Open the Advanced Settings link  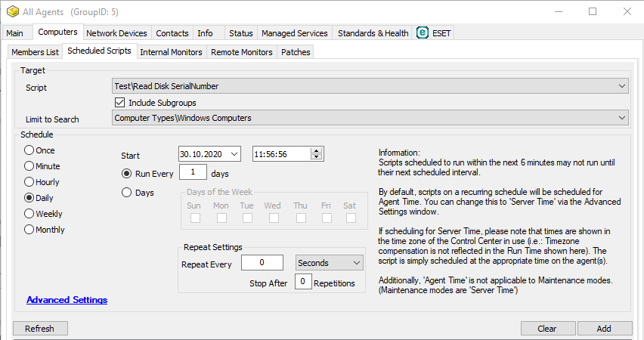click(x=67, y=300)
